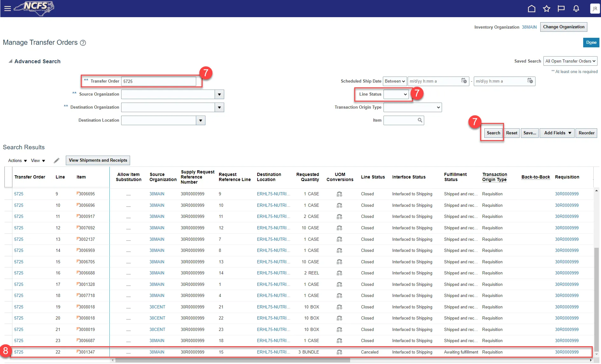
Task: Open UOM Conversions icon for line 9
Action: coord(339,194)
